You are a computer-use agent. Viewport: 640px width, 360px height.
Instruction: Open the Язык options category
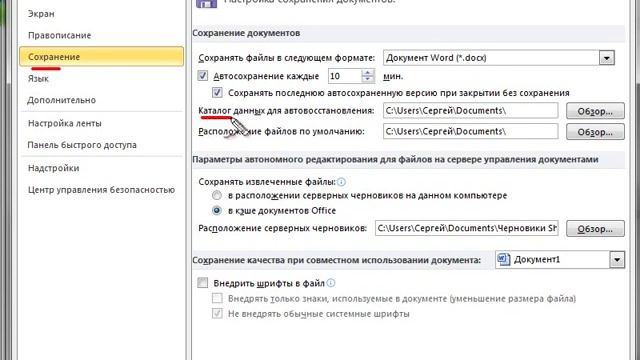coord(38,78)
